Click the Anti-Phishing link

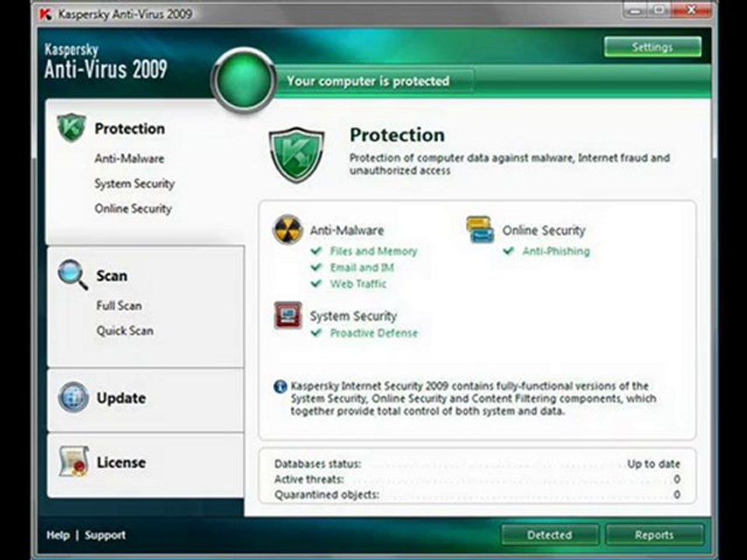[556, 251]
